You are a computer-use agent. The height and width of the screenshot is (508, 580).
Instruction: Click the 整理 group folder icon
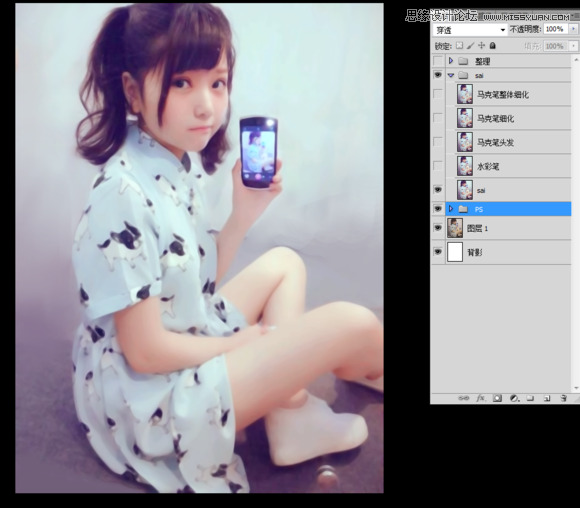click(463, 61)
